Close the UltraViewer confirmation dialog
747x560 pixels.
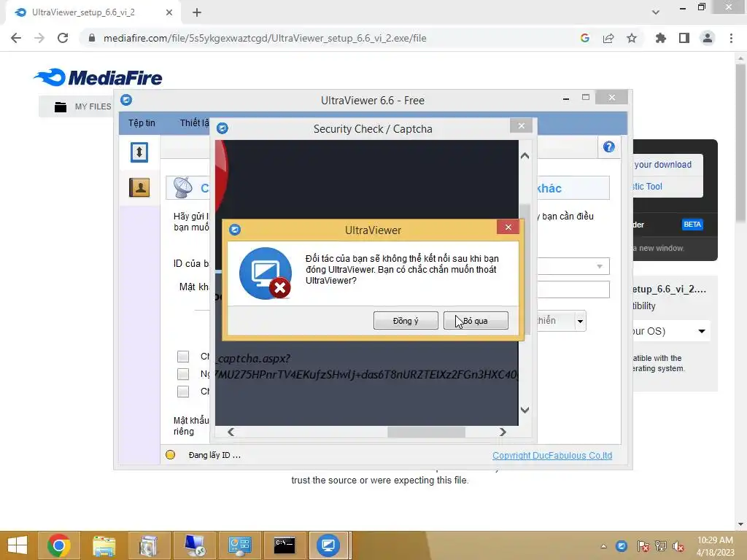[508, 227]
